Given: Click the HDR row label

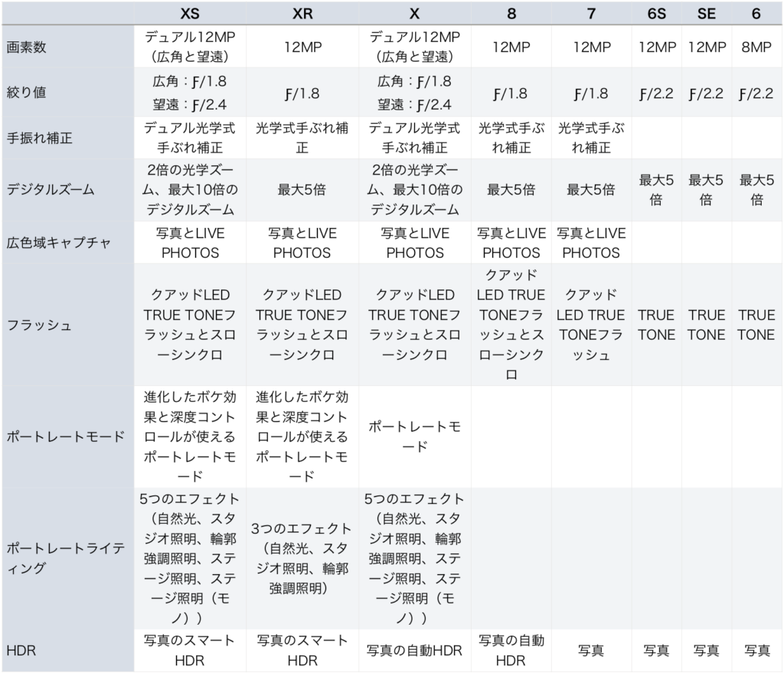Looking at the screenshot, I should [x=68, y=651].
